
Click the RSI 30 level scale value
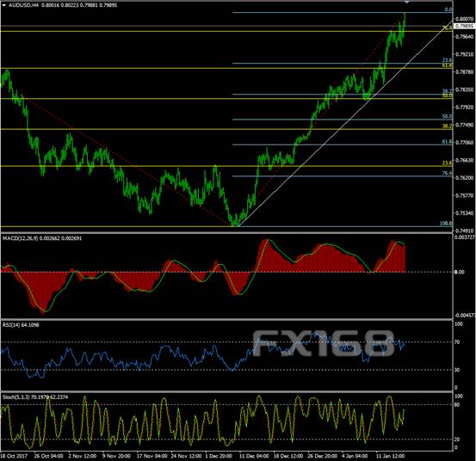[457, 370]
